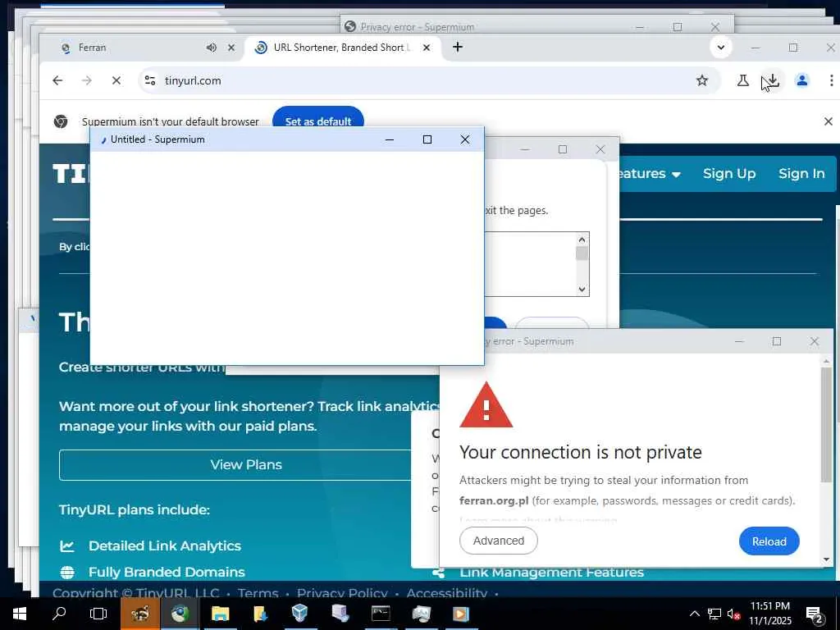
Task: Expand the Features dropdown on TinyURL
Action: point(650,174)
